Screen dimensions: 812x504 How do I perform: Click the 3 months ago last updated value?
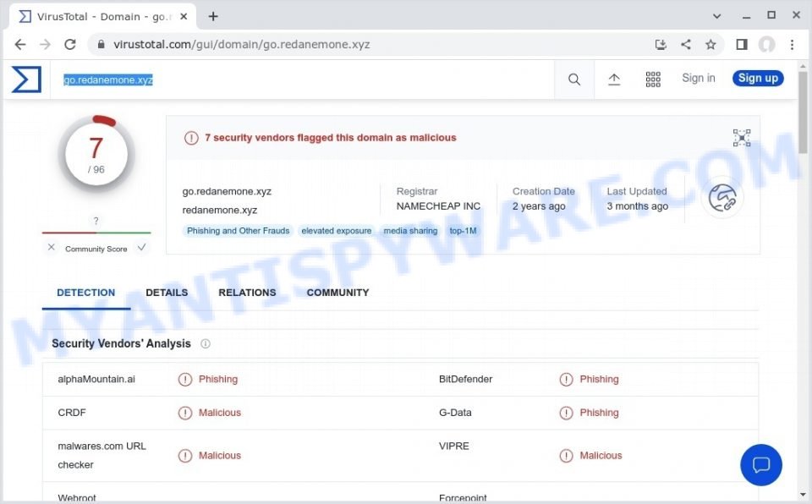click(638, 206)
